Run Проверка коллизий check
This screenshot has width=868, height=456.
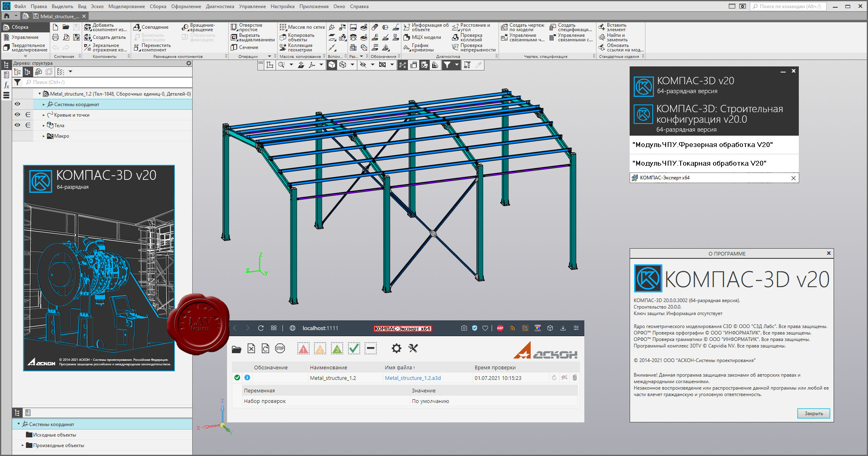[467, 37]
